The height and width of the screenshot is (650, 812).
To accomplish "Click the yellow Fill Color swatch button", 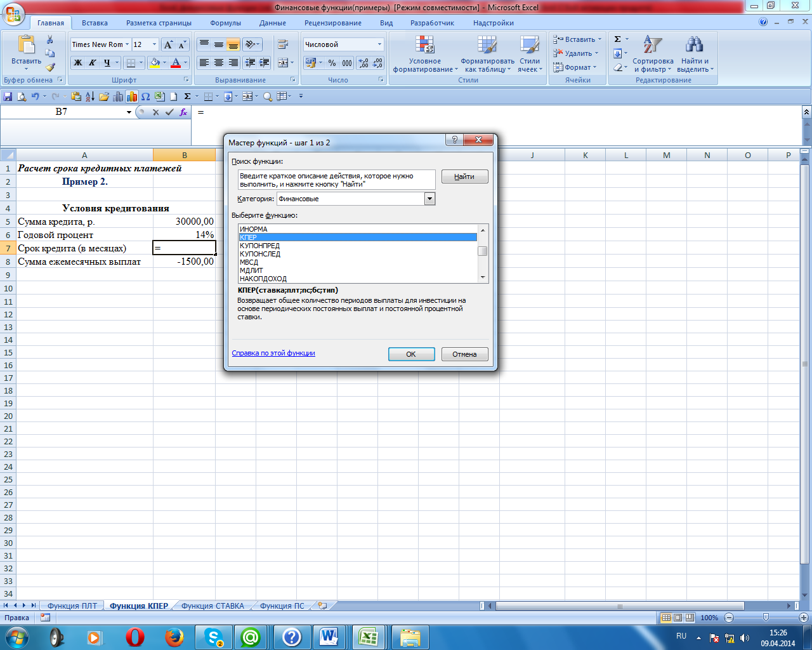I will (x=154, y=63).
